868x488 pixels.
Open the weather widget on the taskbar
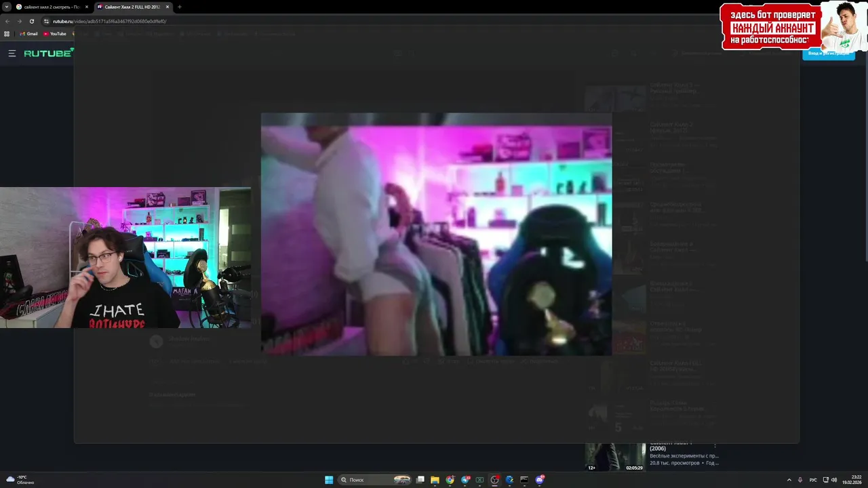pyautogui.click(x=20, y=480)
